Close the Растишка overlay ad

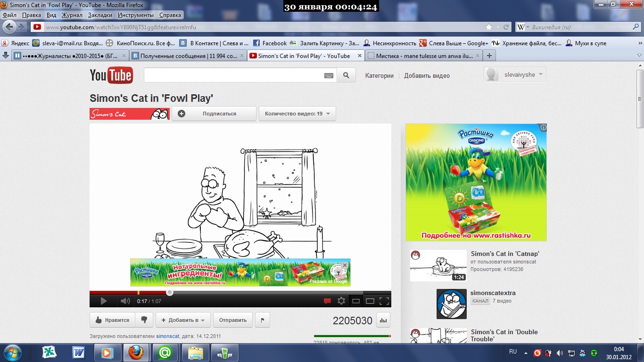coord(345,265)
